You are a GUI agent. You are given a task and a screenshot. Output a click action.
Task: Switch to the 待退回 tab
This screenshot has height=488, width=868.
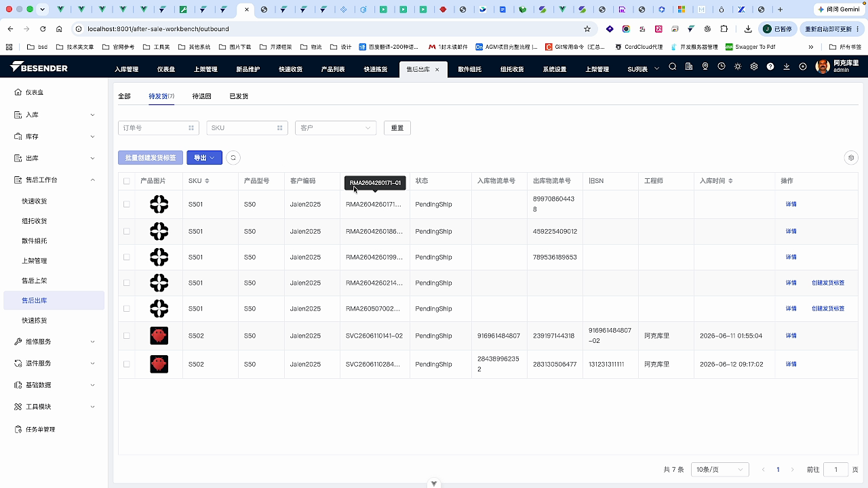201,96
